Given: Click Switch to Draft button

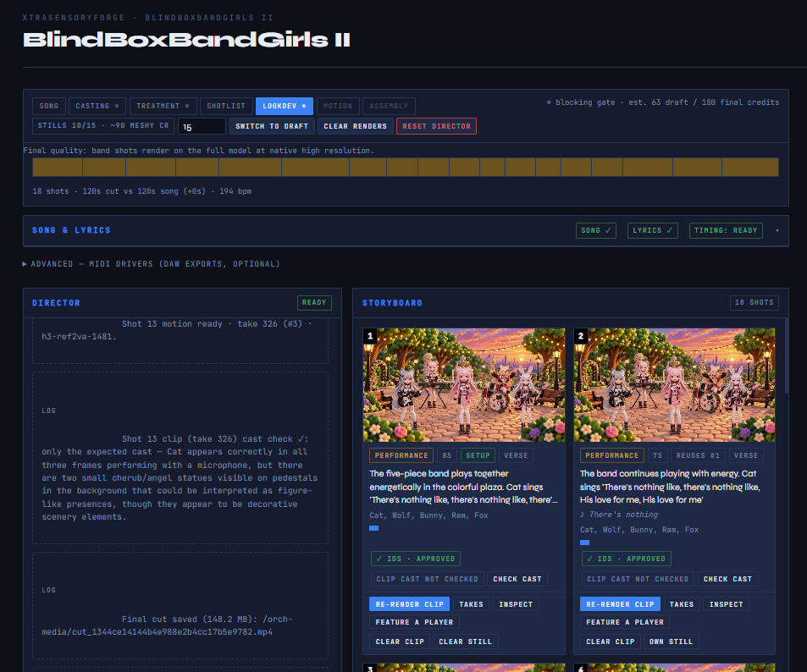Looking at the screenshot, I should (x=272, y=126).
